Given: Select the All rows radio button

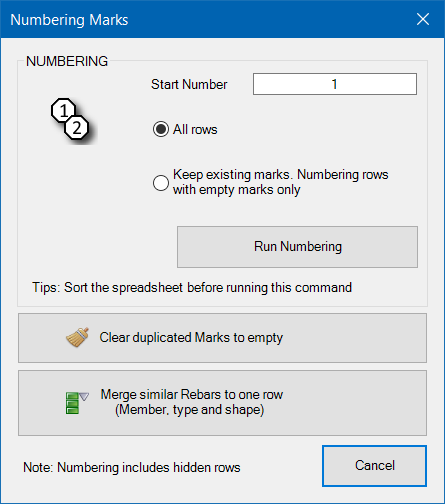Looking at the screenshot, I should tap(161, 129).
